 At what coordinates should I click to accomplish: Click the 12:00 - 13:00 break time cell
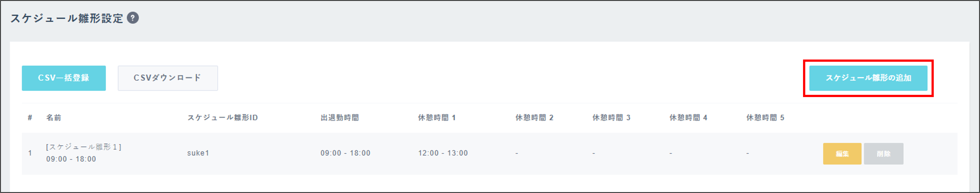point(442,153)
